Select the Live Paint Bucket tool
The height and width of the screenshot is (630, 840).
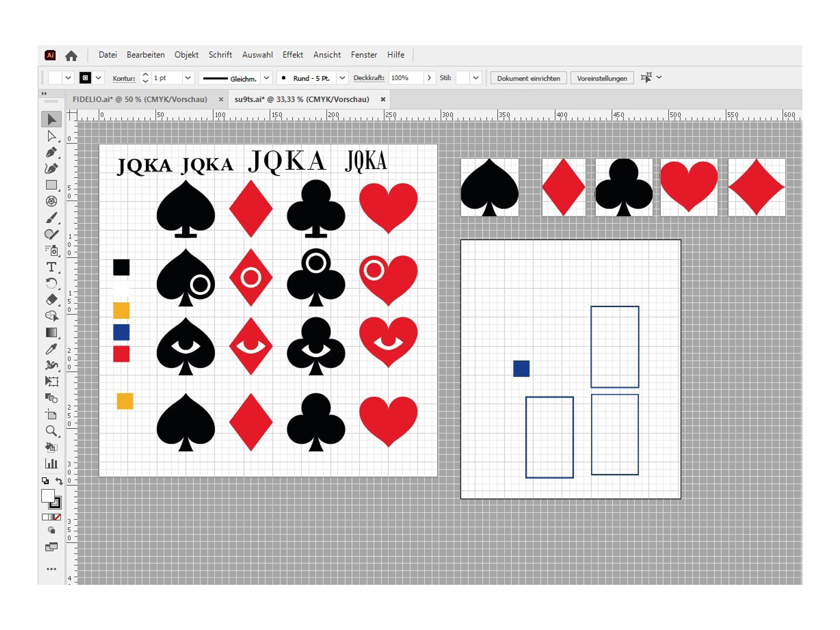click(52, 447)
